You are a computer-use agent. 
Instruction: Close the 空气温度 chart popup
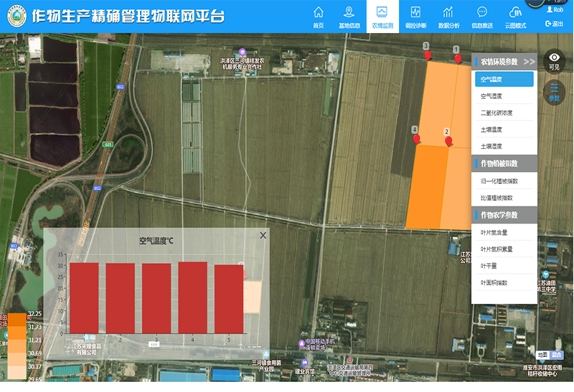click(x=263, y=236)
